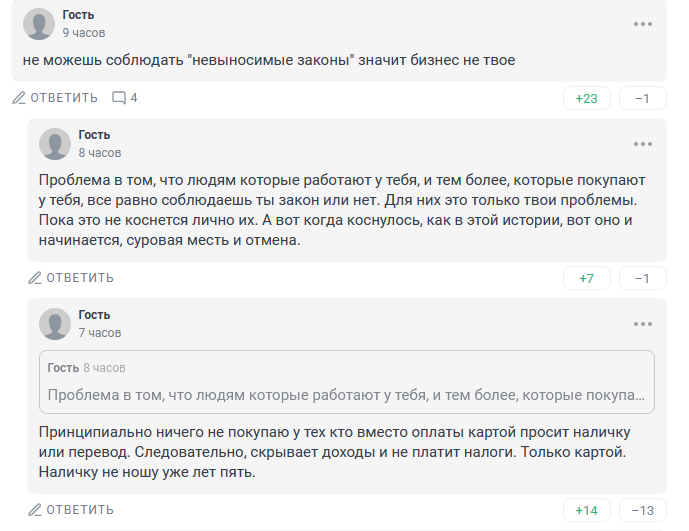Click avatar of the 9 часов guest
This screenshot has height=531, width=689.
click(39, 24)
